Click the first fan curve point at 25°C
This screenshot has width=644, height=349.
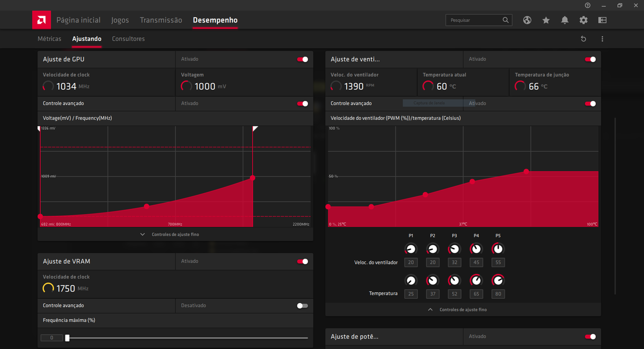tap(329, 206)
